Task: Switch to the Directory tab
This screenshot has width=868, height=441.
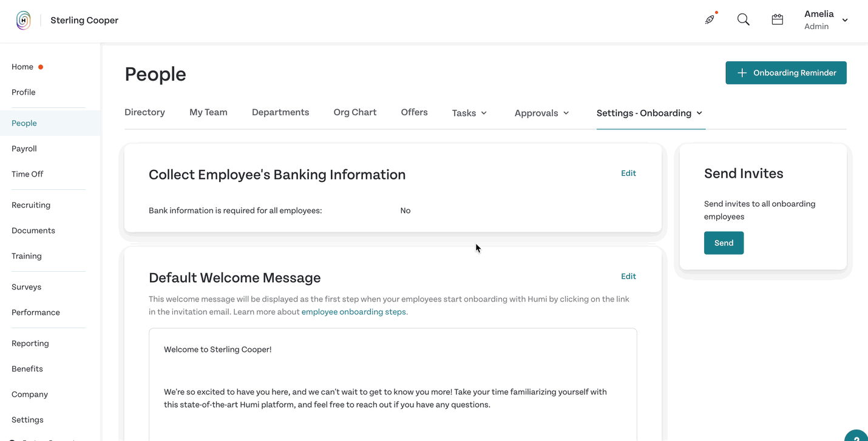Action: point(144,112)
